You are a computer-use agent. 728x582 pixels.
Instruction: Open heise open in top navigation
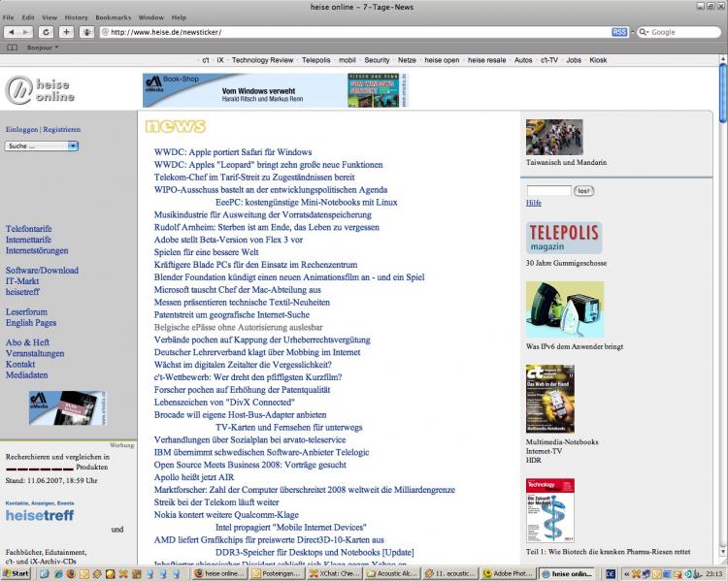pyautogui.click(x=442, y=60)
